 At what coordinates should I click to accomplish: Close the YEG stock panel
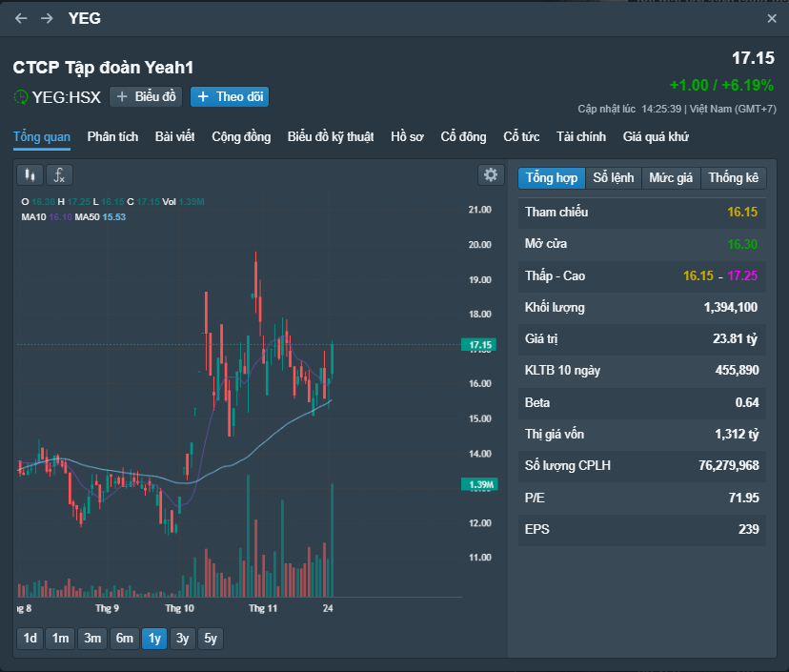[772, 19]
